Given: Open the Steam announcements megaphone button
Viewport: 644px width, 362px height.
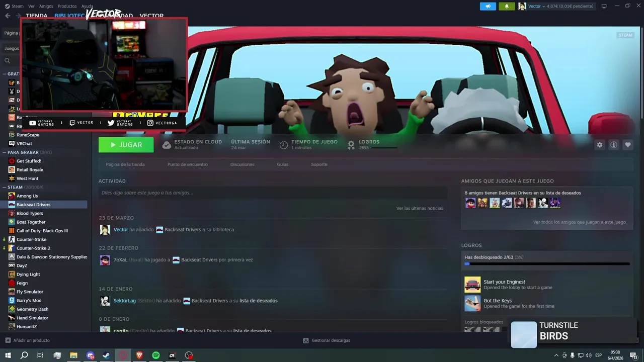Looking at the screenshot, I should click(488, 6).
